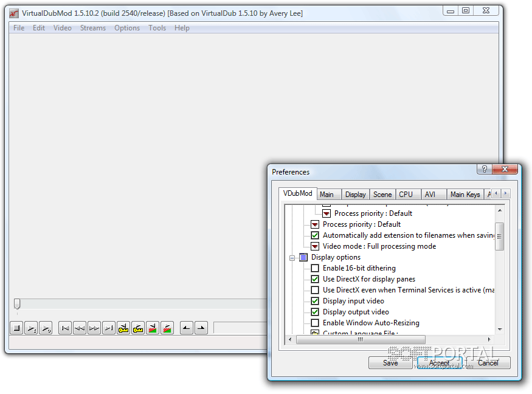Click the preferences list scroll up arrow
The height and width of the screenshot is (394, 532).
coord(500,211)
